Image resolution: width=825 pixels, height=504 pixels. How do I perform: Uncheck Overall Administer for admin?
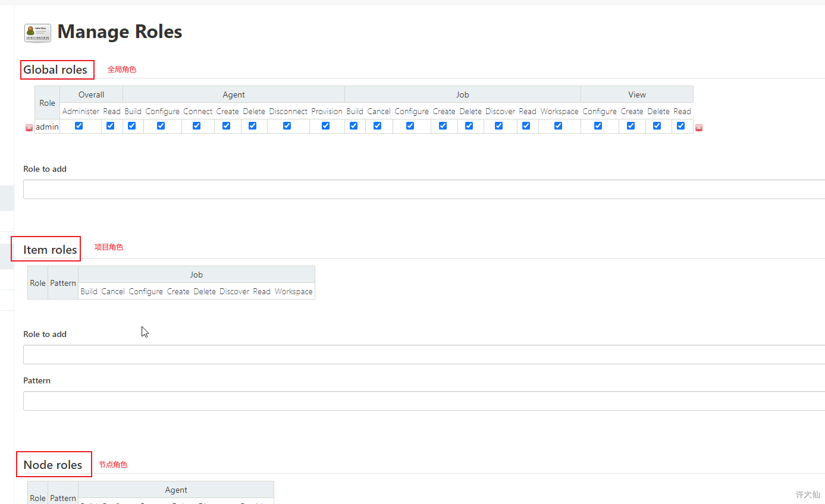pos(79,126)
